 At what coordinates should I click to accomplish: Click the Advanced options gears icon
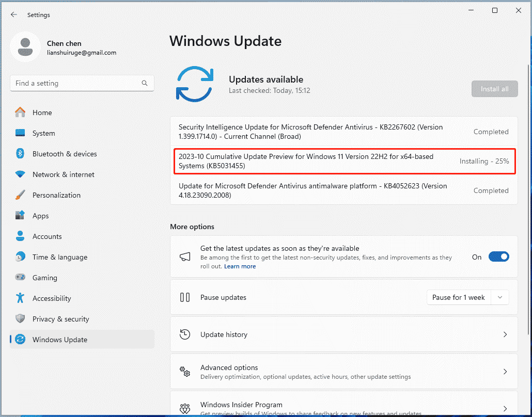[x=185, y=372]
